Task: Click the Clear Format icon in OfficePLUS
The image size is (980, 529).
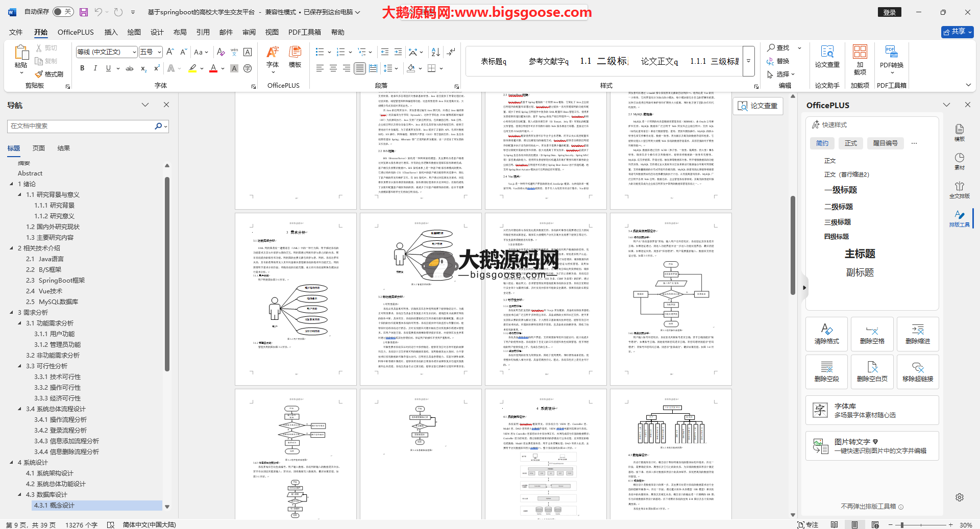Action: 826,334
